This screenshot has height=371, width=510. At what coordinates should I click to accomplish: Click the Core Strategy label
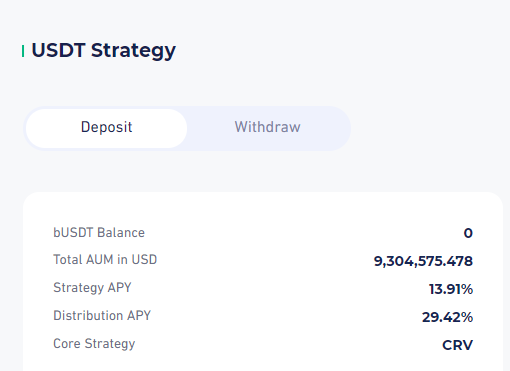point(94,344)
